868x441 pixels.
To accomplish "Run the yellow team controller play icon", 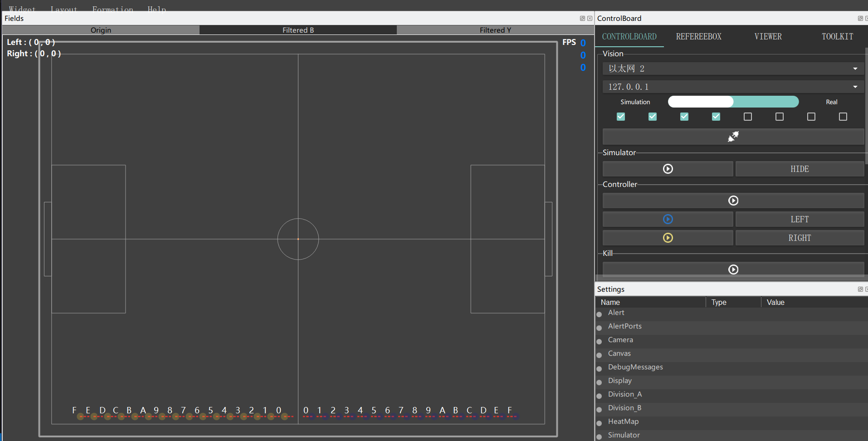I will click(668, 238).
